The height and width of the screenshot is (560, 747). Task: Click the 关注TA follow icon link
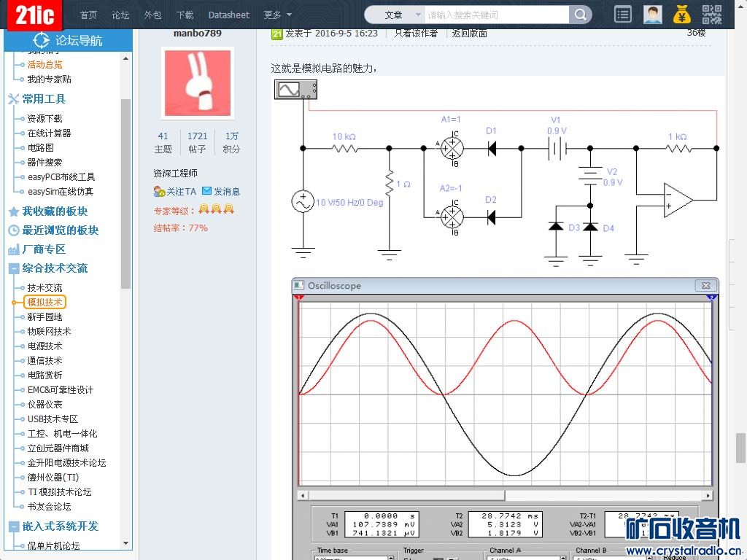(x=174, y=191)
